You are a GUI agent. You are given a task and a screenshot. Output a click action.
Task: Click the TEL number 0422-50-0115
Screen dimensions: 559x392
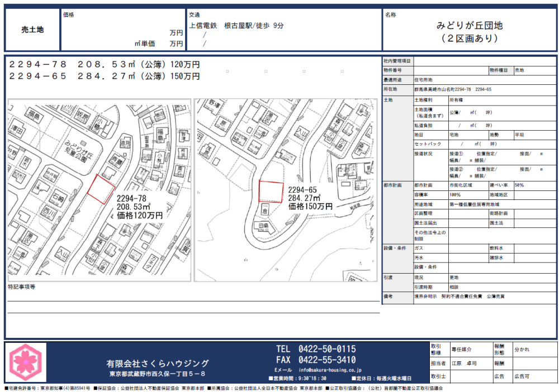(x=327, y=349)
